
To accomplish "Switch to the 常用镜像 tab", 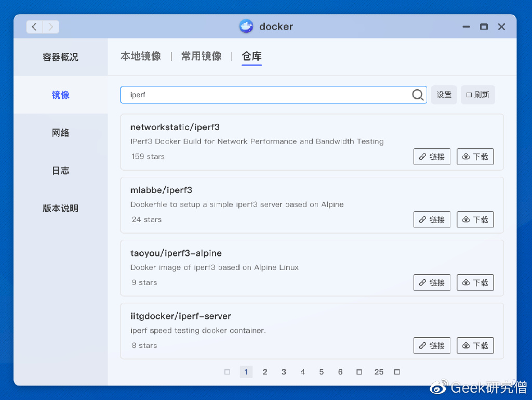I will click(x=202, y=56).
